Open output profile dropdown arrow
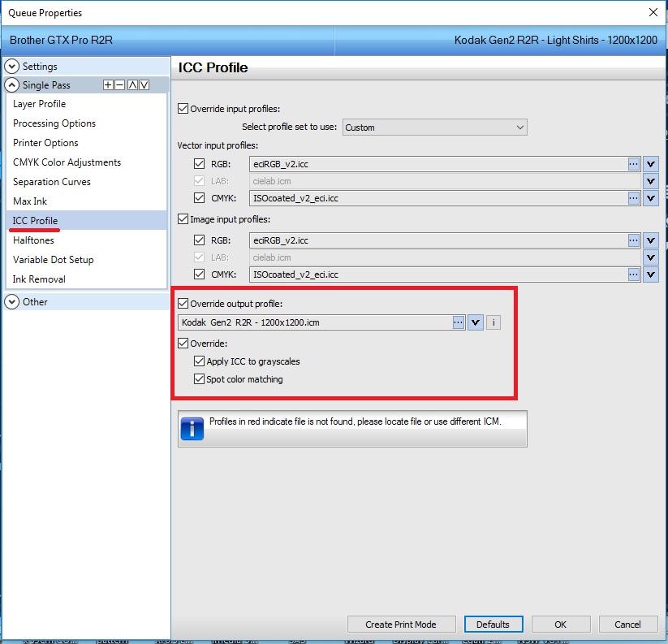 (476, 322)
